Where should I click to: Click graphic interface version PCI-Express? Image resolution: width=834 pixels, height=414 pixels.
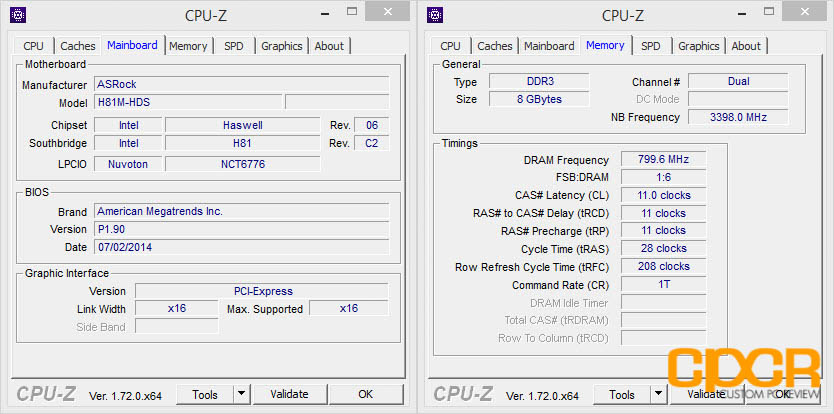pos(262,291)
